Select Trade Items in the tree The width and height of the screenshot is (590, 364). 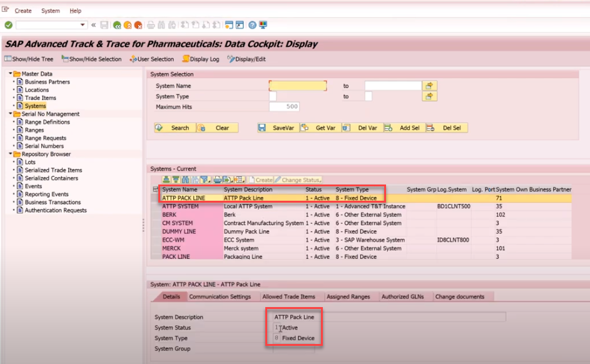click(x=40, y=98)
